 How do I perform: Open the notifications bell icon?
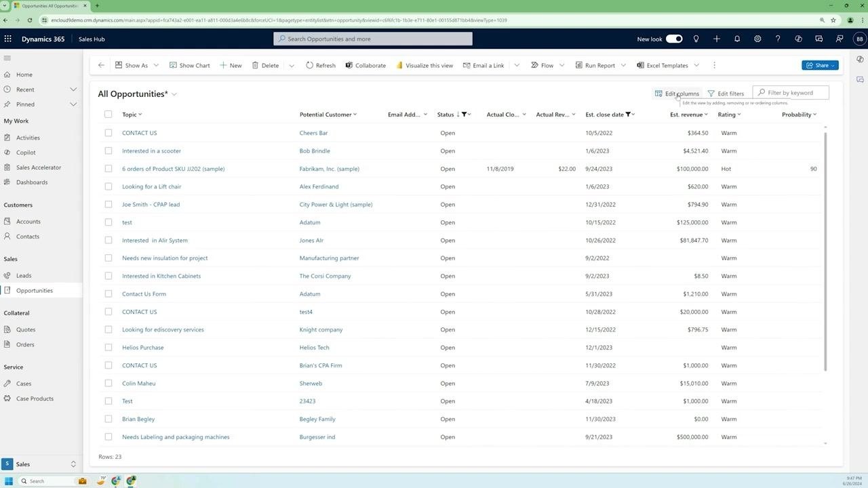[737, 39]
